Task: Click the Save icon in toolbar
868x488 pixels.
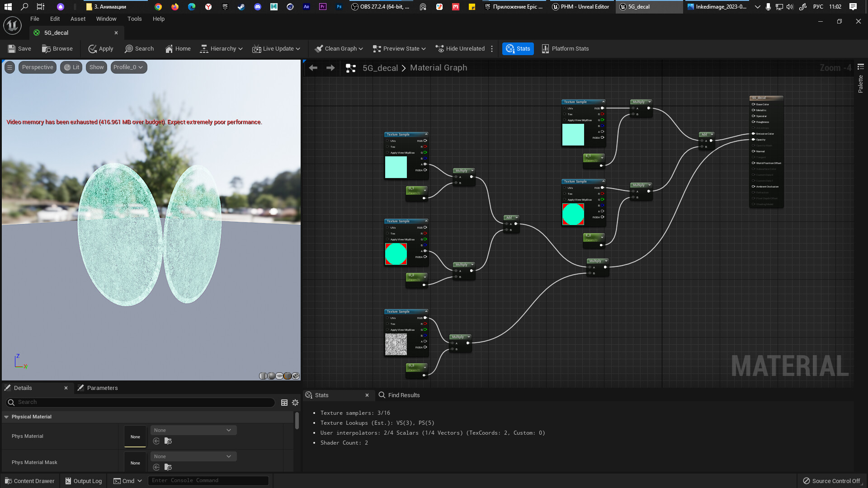Action: click(12, 49)
